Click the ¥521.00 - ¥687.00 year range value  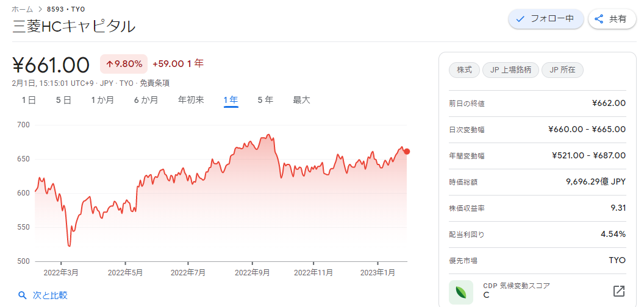click(x=589, y=155)
